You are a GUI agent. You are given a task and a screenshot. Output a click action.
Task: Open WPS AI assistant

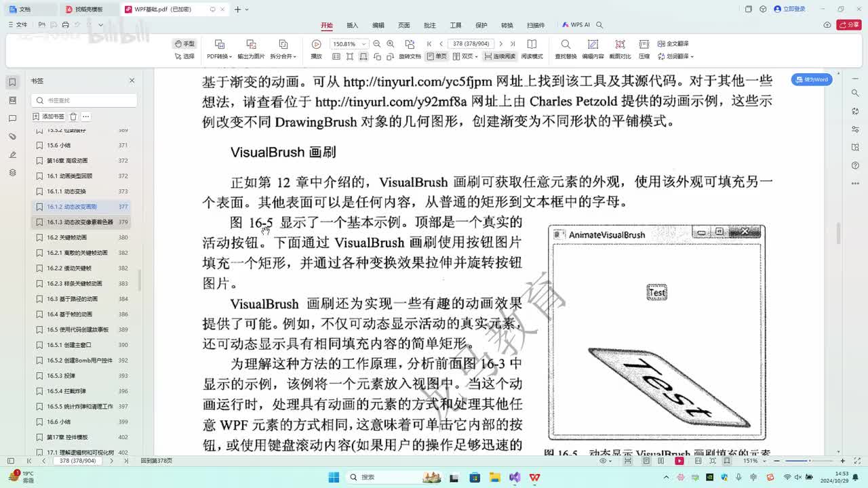(576, 25)
